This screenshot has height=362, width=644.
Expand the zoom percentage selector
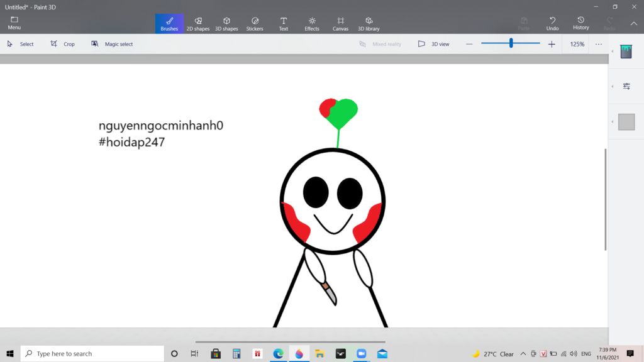[x=576, y=44]
